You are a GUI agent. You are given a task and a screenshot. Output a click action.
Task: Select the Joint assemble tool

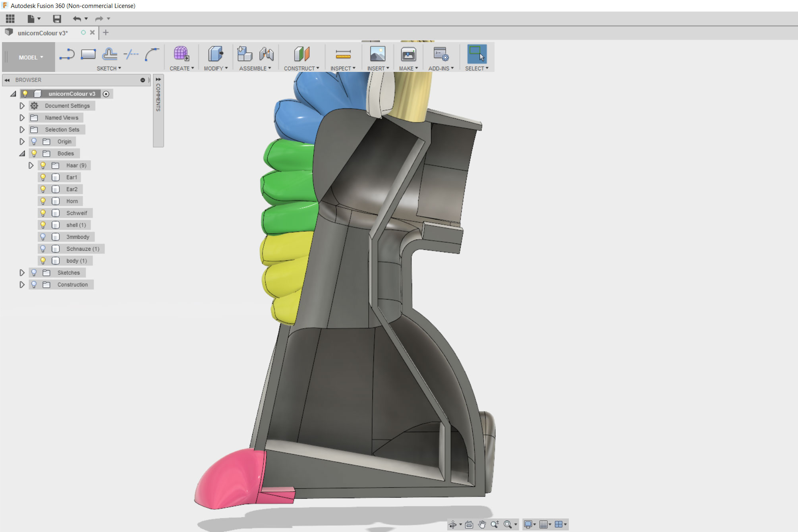point(266,54)
